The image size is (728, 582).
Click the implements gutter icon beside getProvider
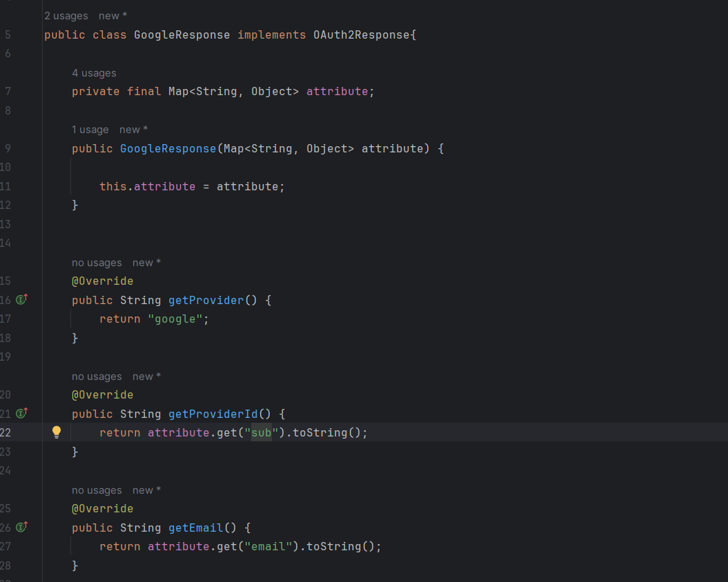coord(22,299)
